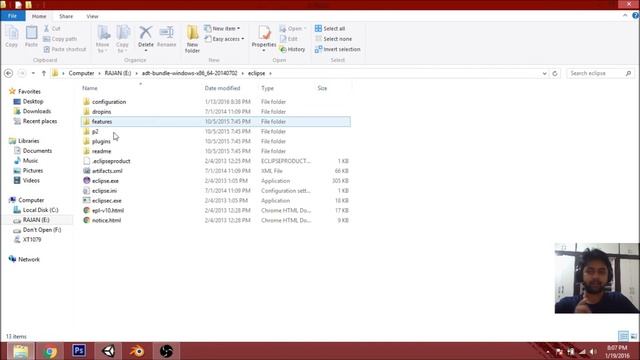Open Unity from the taskbar
The image size is (640, 360).
click(x=109, y=351)
